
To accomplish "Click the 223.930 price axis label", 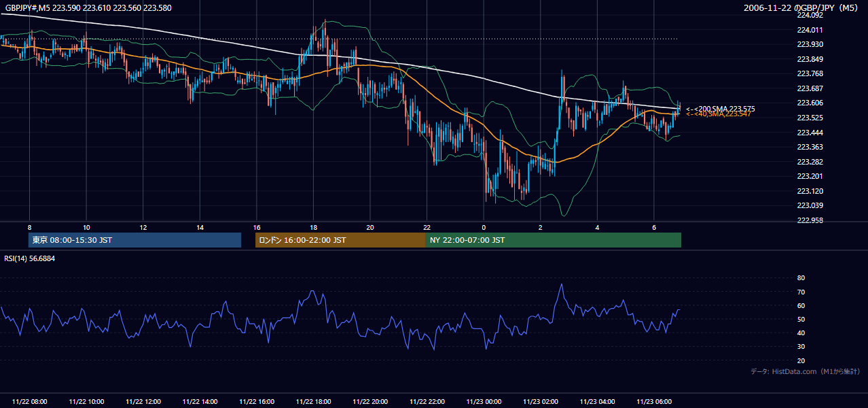I will click(x=810, y=44).
